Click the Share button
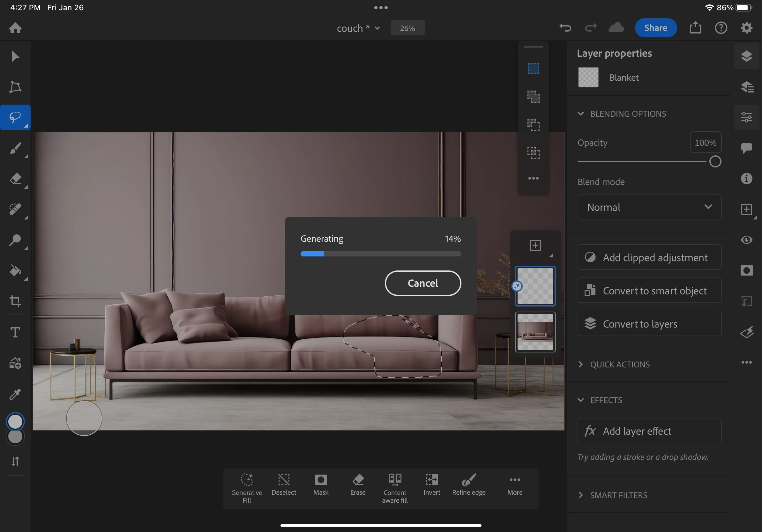 655,28
